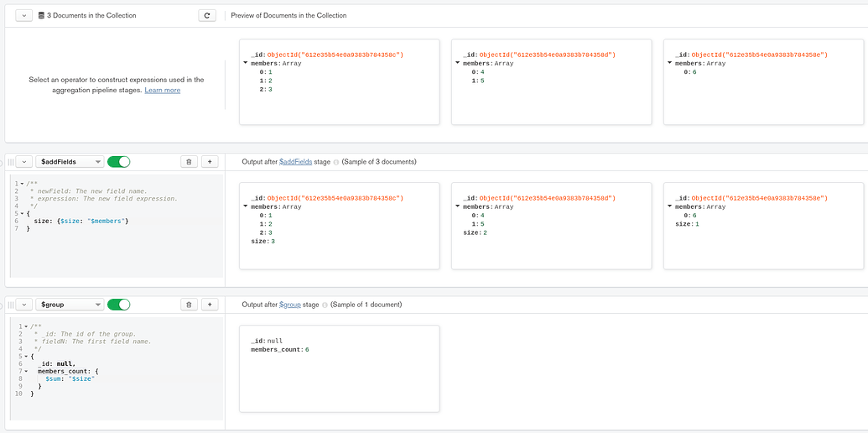Viewport: 868px width, 433px height.
Task: Turn off the $group stage toggle
Action: pos(119,305)
